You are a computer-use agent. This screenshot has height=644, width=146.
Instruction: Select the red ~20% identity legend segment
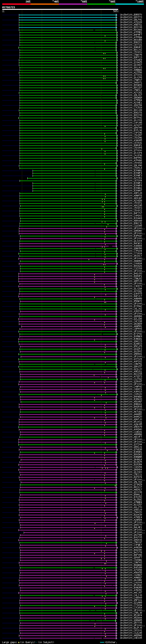[16, 4]
